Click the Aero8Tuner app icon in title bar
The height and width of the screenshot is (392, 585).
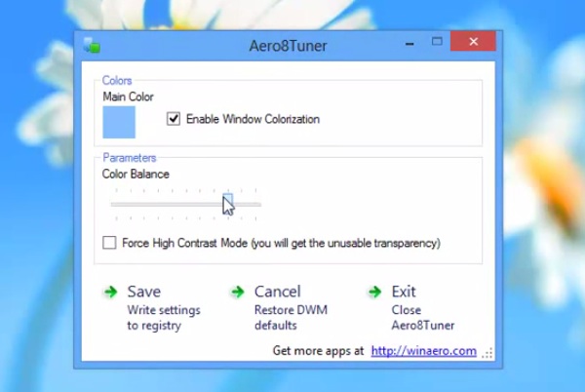point(92,45)
